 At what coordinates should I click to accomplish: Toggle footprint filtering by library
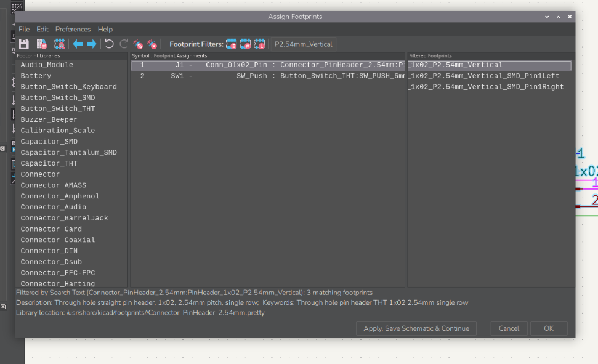click(x=259, y=44)
